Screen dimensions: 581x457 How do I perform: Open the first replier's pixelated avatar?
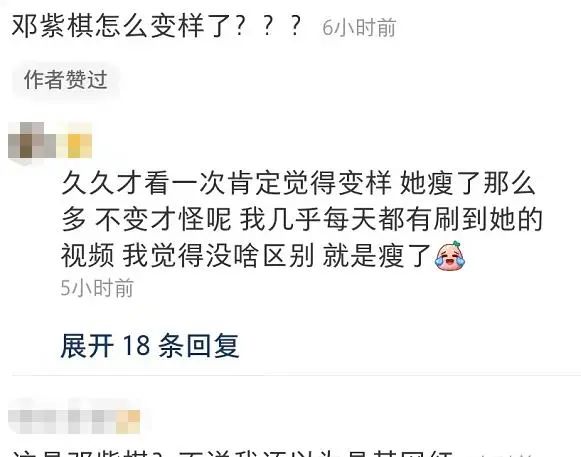coord(32,142)
